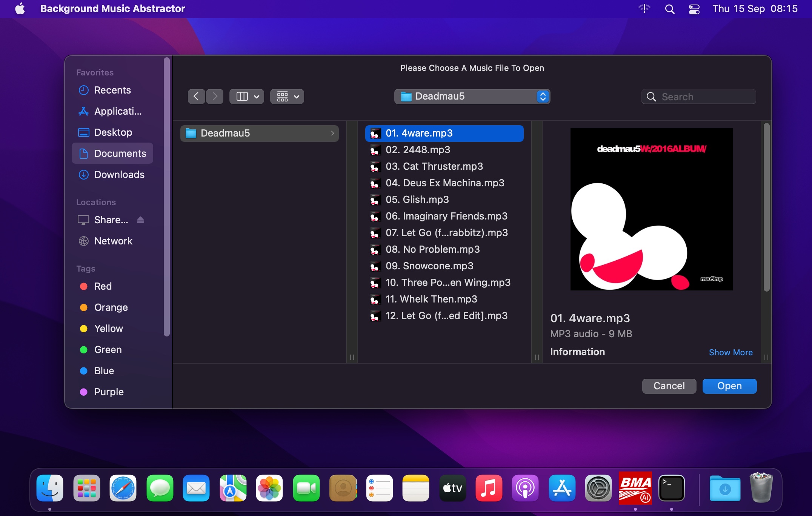The image size is (812, 516).
Task: Select 05. Glish.mp3 file
Action: click(444, 200)
